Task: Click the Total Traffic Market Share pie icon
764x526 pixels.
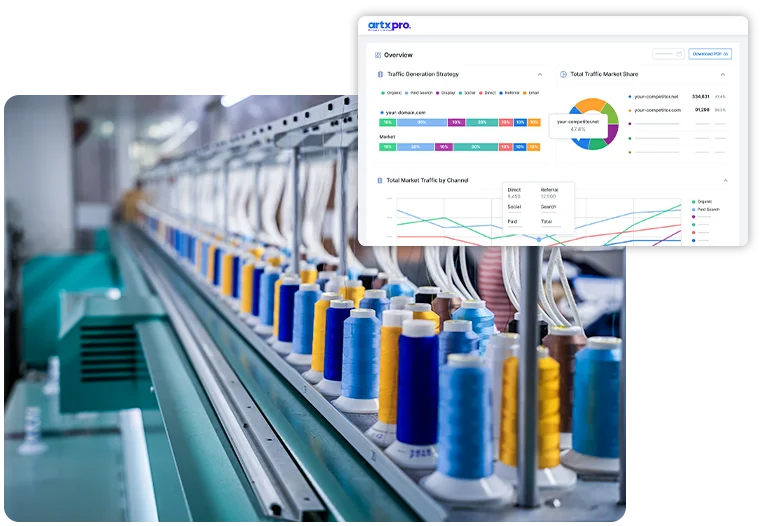Action: [563, 74]
